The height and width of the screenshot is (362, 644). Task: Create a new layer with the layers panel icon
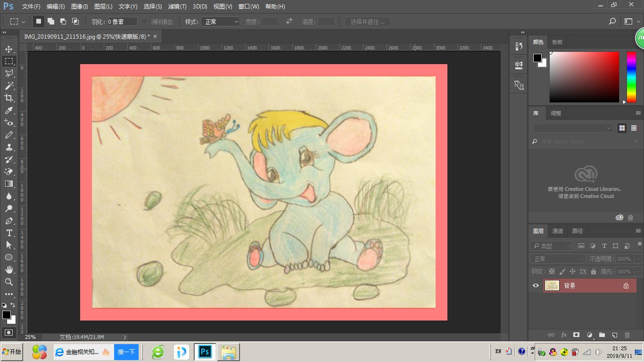tap(615, 335)
